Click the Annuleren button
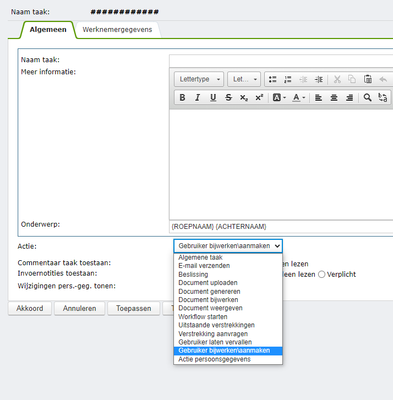This screenshot has height=400, width=393. pyautogui.click(x=79, y=308)
